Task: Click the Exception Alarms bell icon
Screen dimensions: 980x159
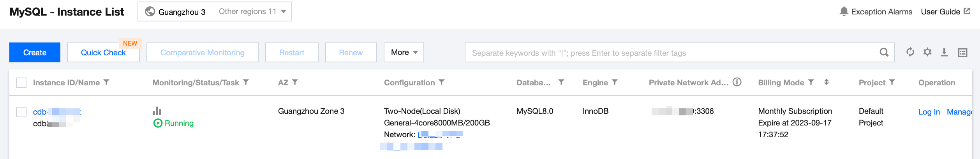Action: click(x=844, y=11)
